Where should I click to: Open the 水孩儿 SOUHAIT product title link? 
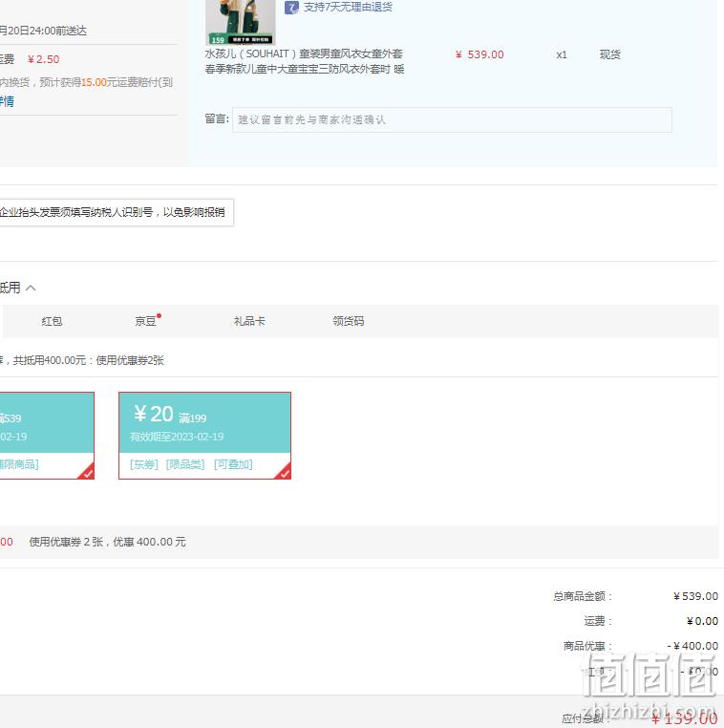click(x=305, y=61)
